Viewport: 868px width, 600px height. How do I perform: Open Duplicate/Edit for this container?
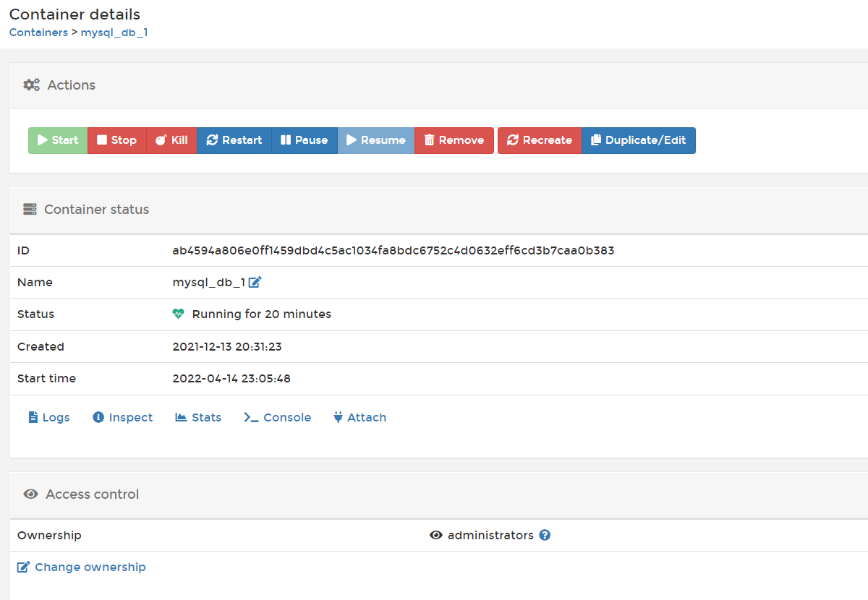639,140
